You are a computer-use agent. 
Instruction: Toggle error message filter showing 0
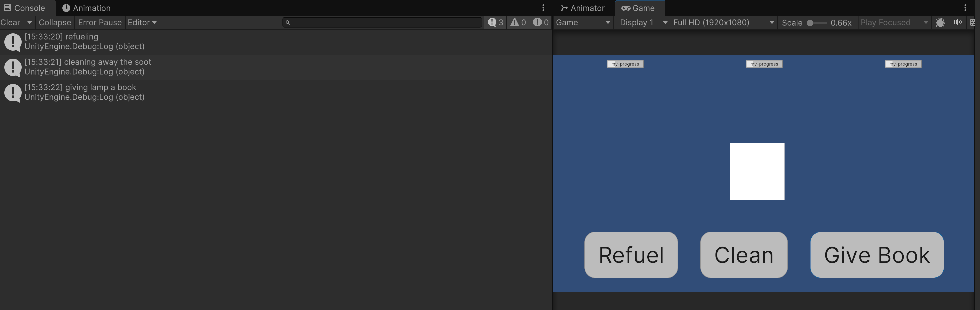click(x=540, y=22)
